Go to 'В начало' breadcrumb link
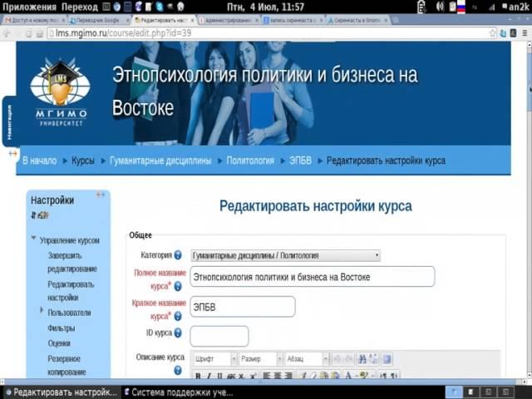Screen dimensions: 532x399 click(x=39, y=160)
